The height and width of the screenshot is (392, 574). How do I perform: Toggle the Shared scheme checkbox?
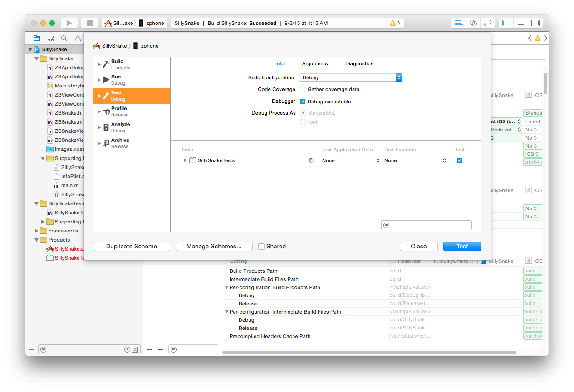point(261,247)
